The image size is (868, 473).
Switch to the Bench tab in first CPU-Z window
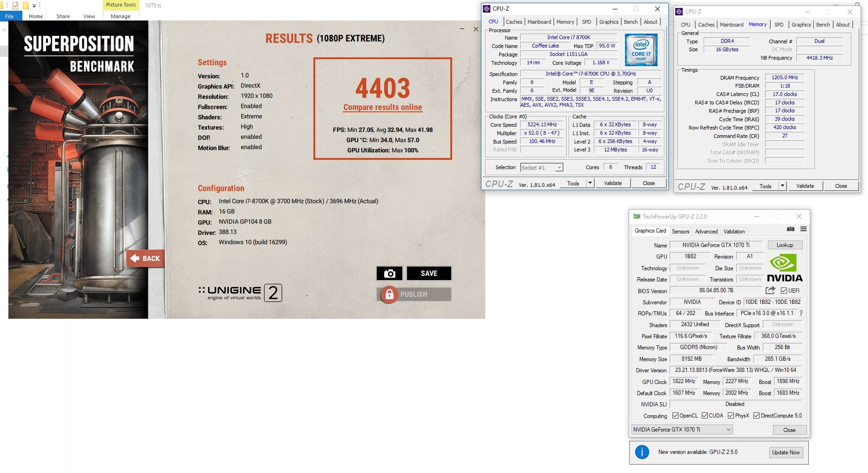(631, 22)
